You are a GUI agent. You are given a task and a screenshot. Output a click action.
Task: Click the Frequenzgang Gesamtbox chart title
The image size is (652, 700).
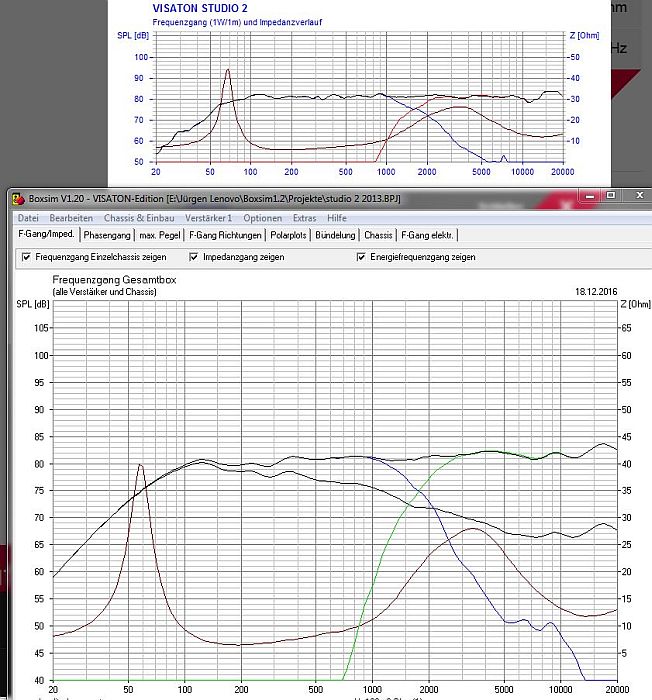114,280
